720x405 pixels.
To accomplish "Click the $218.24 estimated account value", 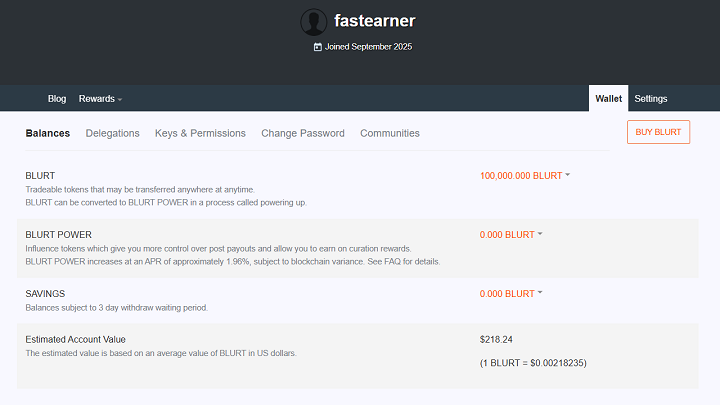I will pos(496,339).
